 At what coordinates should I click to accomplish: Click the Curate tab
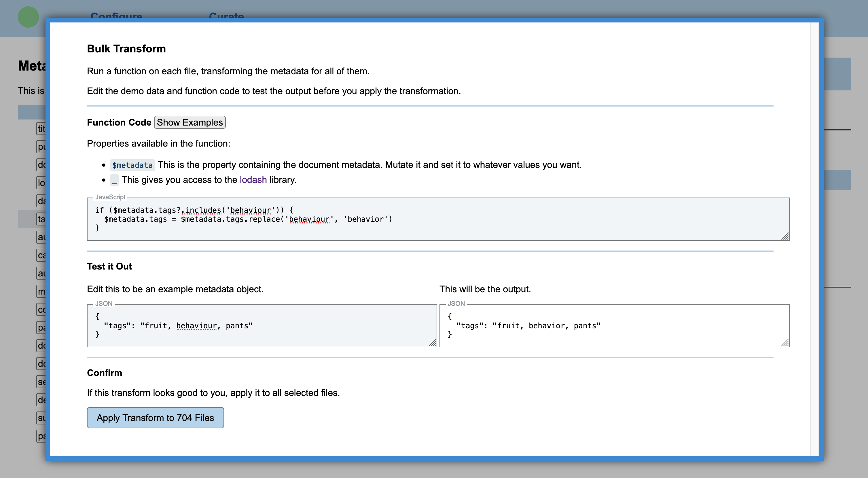[226, 15]
